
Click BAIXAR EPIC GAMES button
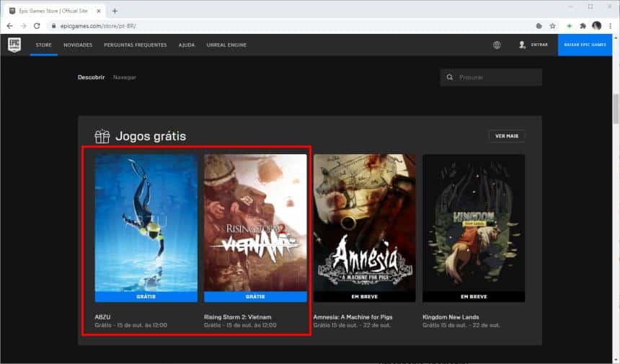pos(585,45)
